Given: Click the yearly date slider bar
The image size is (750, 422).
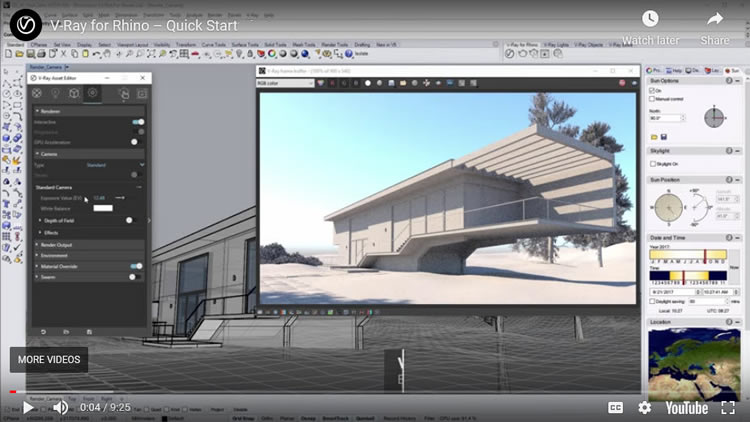Looking at the screenshot, I should tap(688, 255).
